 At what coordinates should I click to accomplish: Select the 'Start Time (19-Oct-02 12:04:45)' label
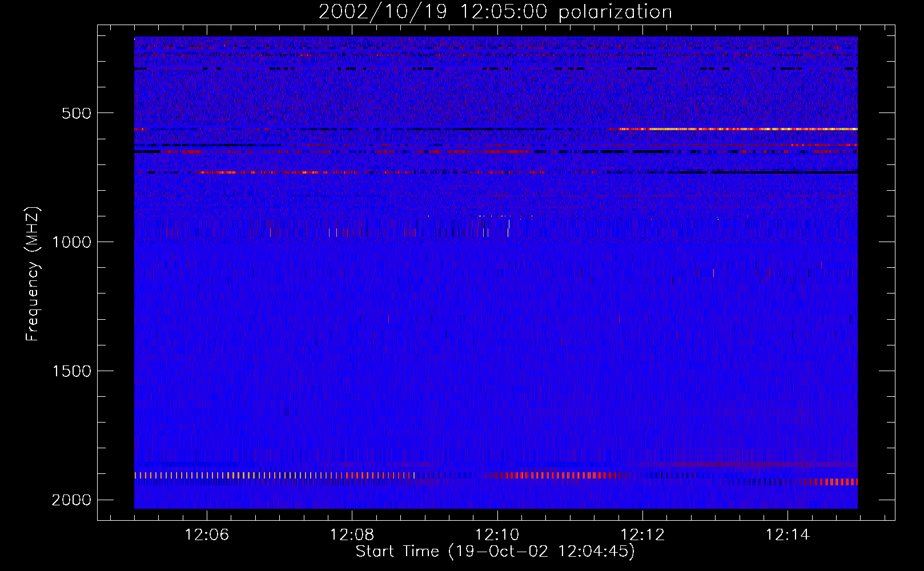pyautogui.click(x=495, y=552)
